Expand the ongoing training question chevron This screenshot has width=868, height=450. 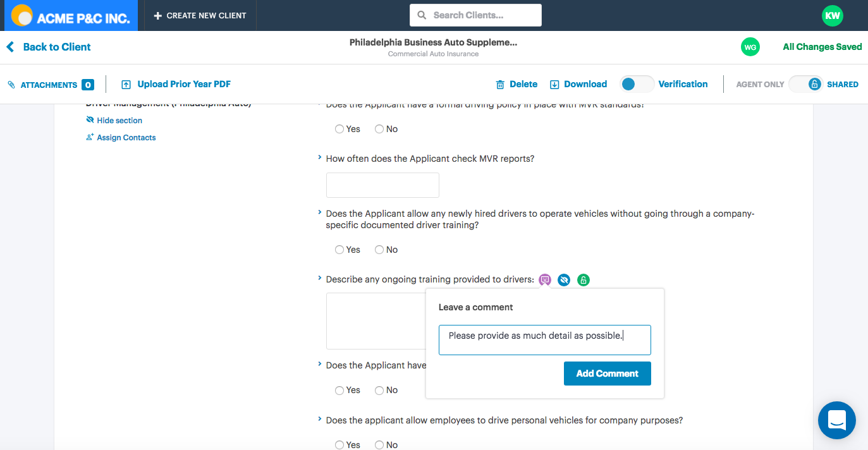coord(320,278)
